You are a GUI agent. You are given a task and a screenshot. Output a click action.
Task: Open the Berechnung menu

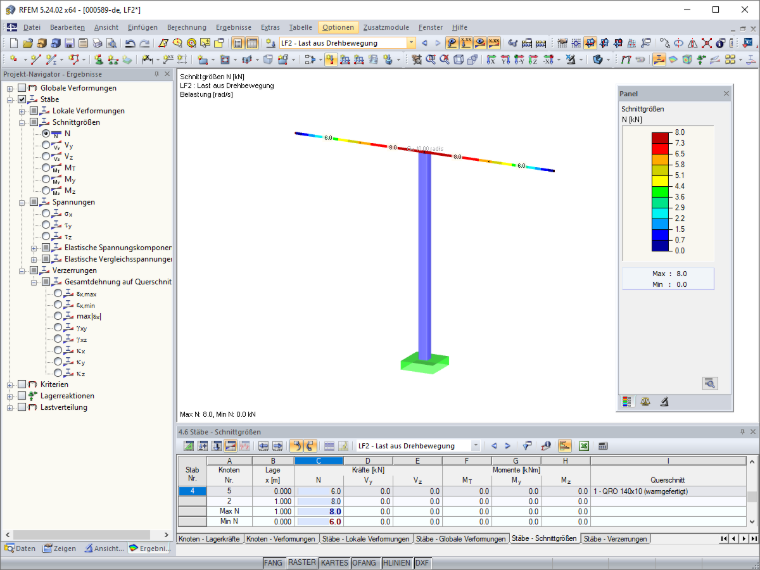[x=187, y=28]
